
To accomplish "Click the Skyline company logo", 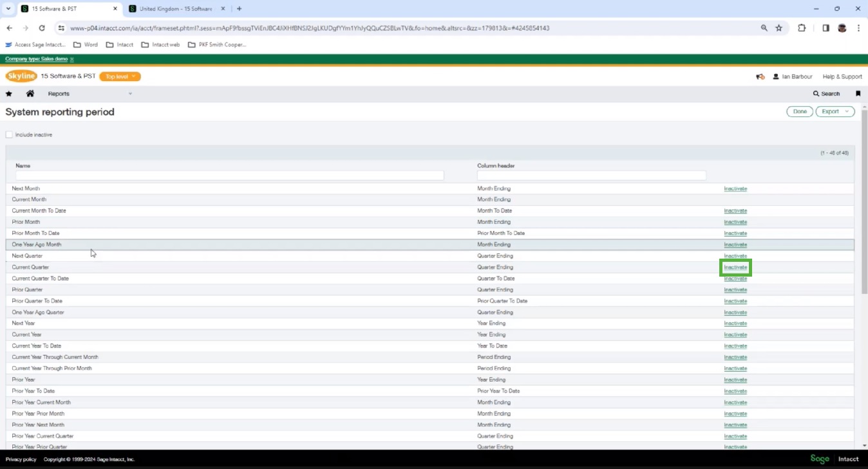I will click(21, 76).
